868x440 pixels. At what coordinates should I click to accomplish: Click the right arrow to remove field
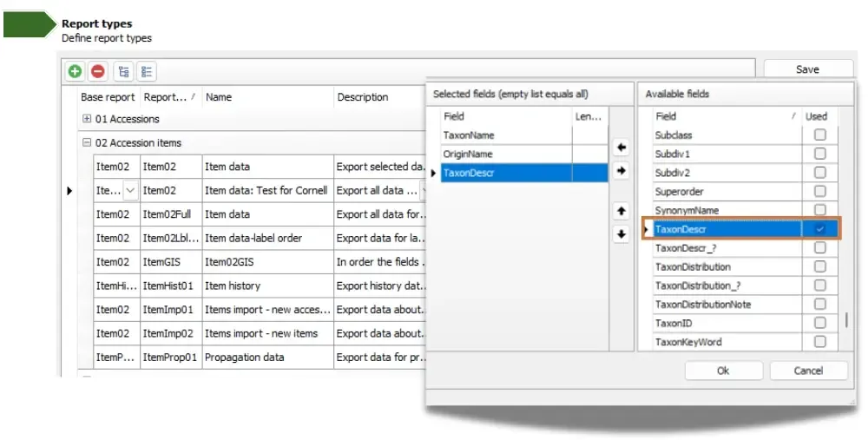[621, 170]
